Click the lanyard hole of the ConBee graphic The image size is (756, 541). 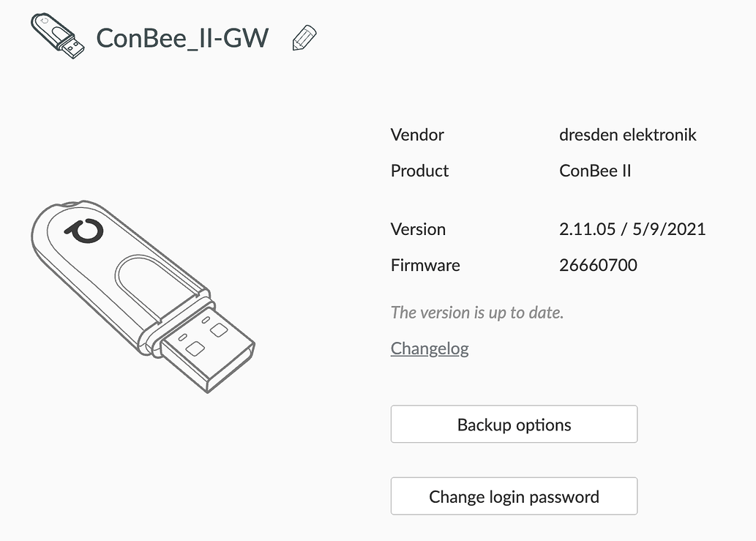pyautogui.click(x=70, y=205)
